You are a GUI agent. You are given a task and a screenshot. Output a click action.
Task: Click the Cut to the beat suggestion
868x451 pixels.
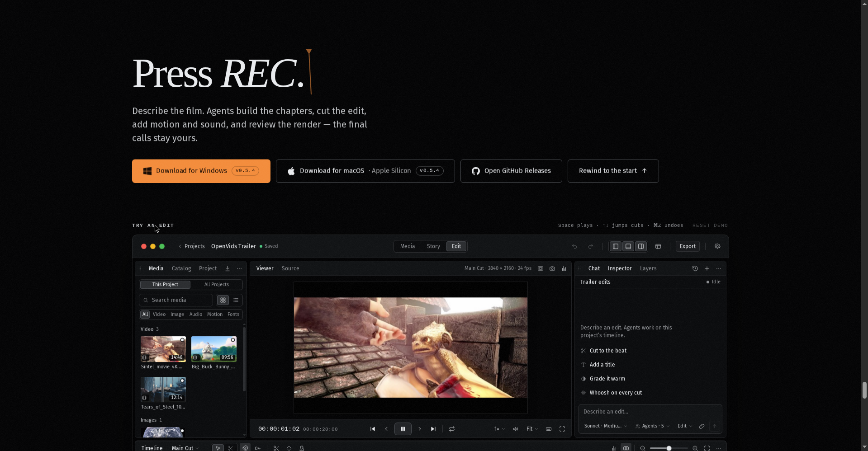pyautogui.click(x=603, y=351)
